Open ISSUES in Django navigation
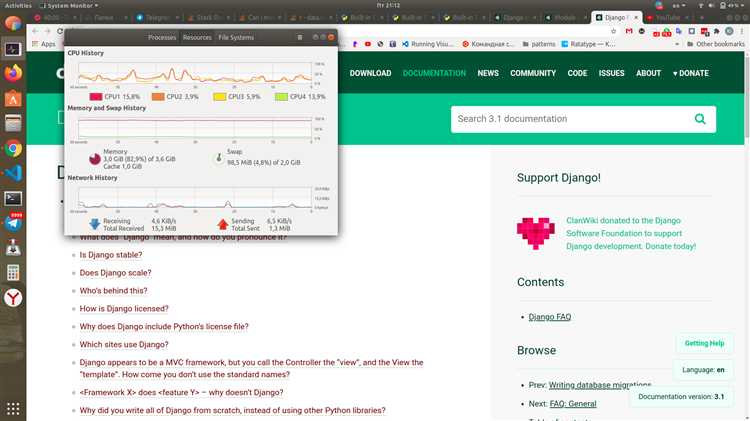This screenshot has height=421, width=750. (x=611, y=73)
